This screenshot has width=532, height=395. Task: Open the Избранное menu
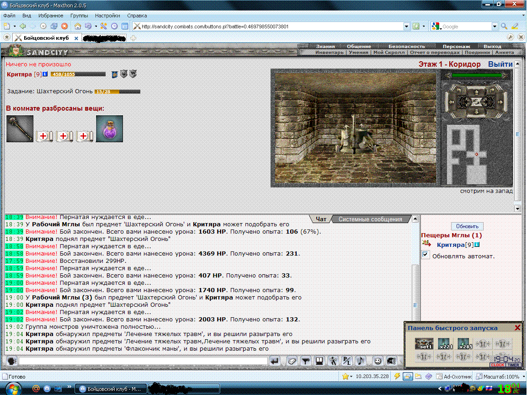click(51, 16)
